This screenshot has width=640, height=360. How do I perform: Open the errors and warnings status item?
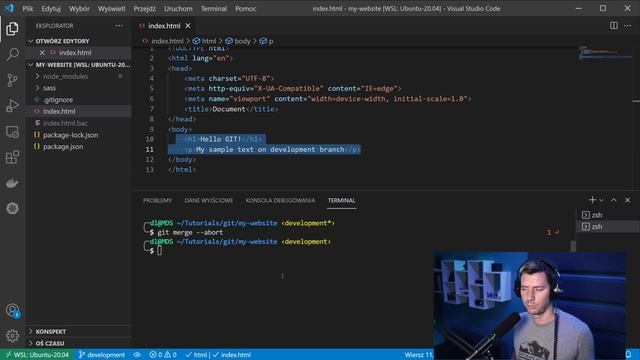[163, 355]
